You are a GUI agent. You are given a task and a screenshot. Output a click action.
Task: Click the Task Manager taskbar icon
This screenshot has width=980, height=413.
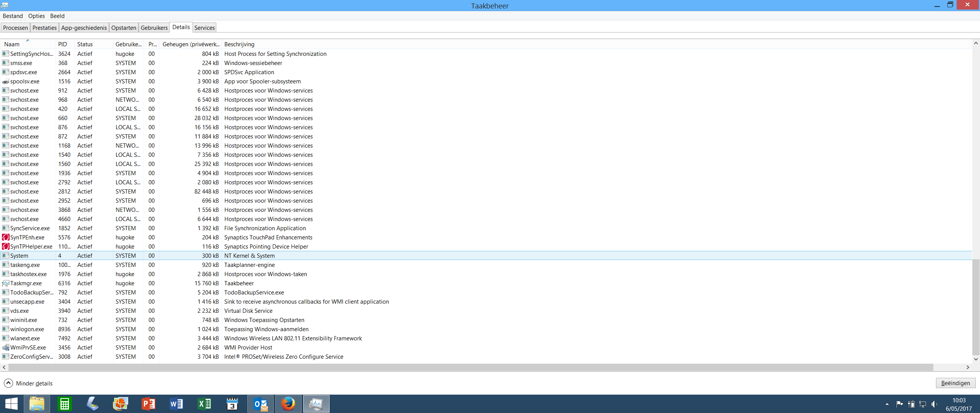(316, 404)
